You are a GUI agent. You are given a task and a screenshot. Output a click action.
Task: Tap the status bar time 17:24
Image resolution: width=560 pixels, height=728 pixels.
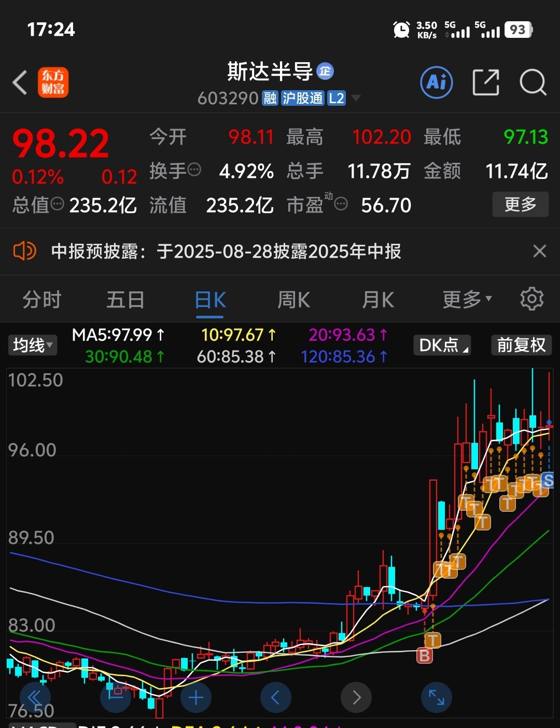(51, 30)
